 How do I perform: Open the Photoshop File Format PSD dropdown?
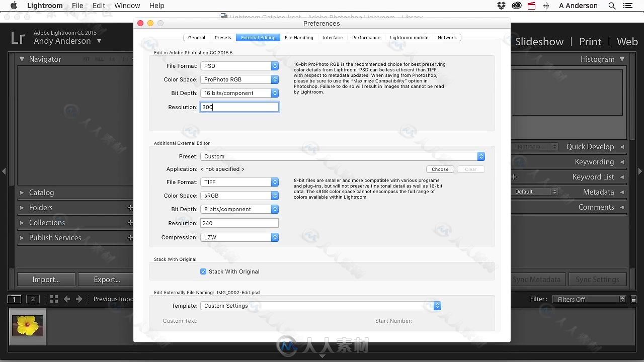click(x=239, y=66)
